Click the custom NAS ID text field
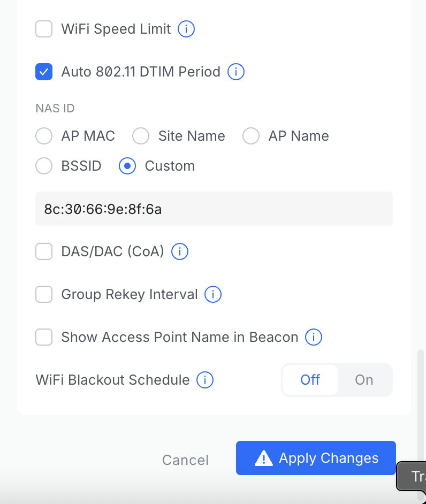426x504 pixels. (x=214, y=209)
